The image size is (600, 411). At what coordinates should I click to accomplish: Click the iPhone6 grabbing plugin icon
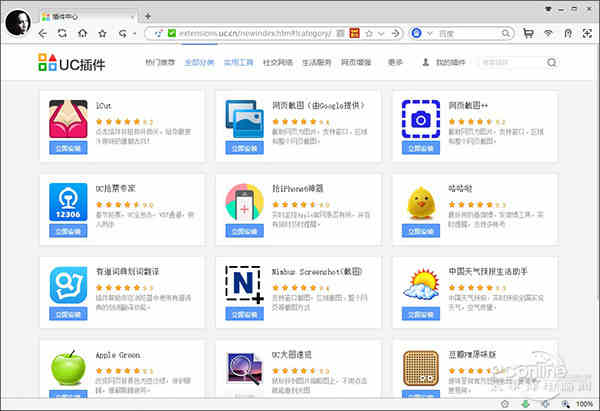[245, 202]
